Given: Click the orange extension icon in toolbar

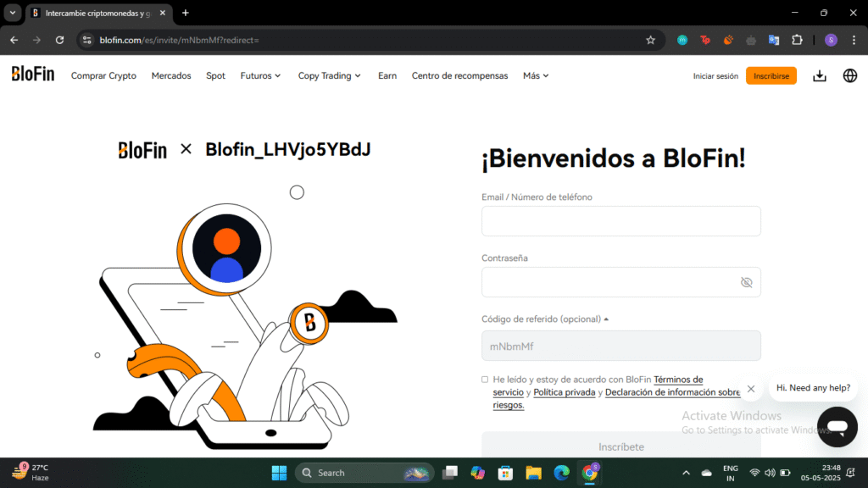Looking at the screenshot, I should pyautogui.click(x=728, y=40).
